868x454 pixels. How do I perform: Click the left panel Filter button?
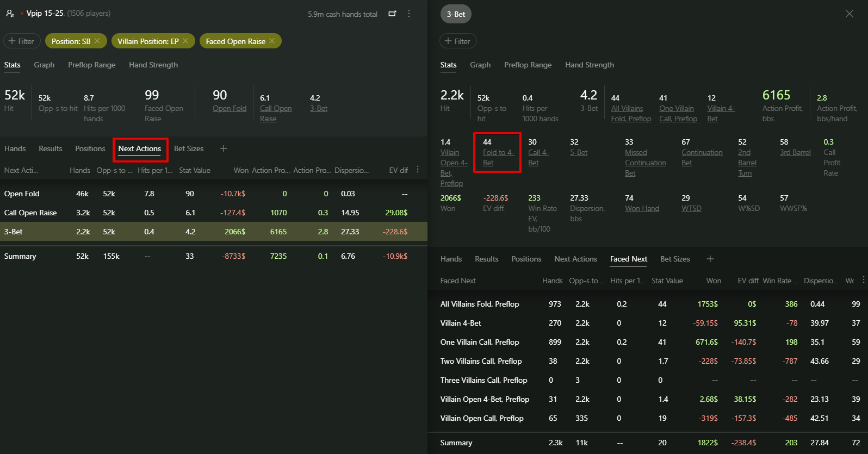[x=22, y=41]
